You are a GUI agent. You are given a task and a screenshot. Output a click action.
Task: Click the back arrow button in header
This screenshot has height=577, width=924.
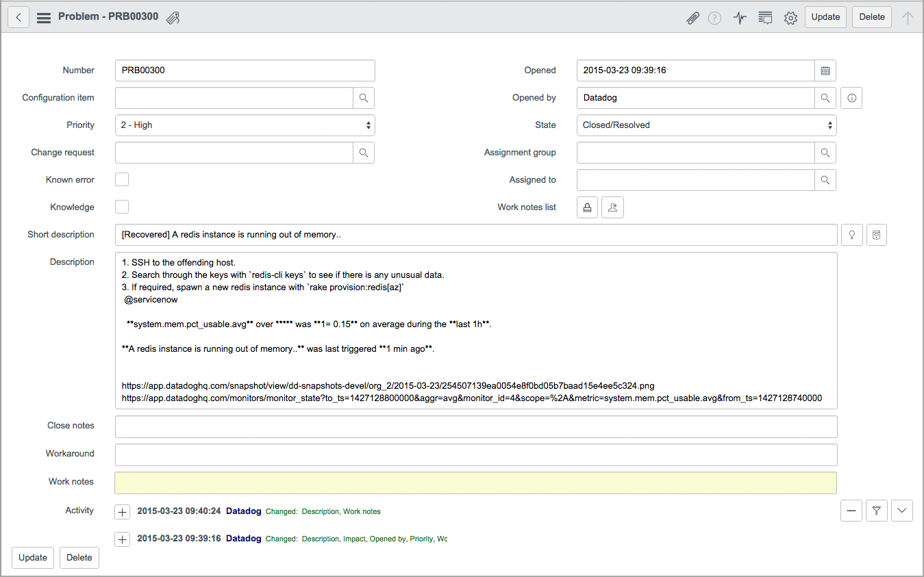18,17
